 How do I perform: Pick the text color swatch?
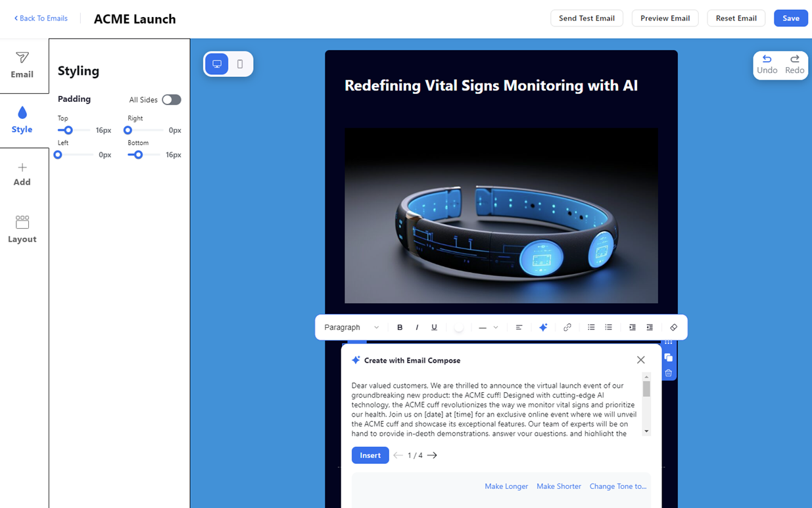pyautogui.click(x=459, y=327)
